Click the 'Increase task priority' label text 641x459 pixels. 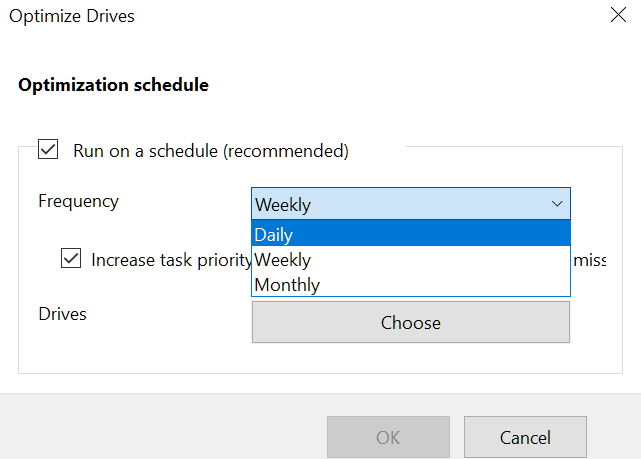tap(170, 260)
